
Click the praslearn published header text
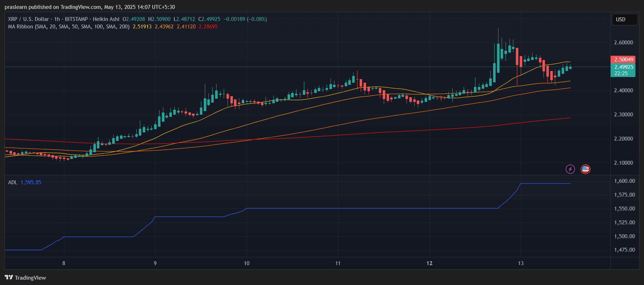click(89, 7)
